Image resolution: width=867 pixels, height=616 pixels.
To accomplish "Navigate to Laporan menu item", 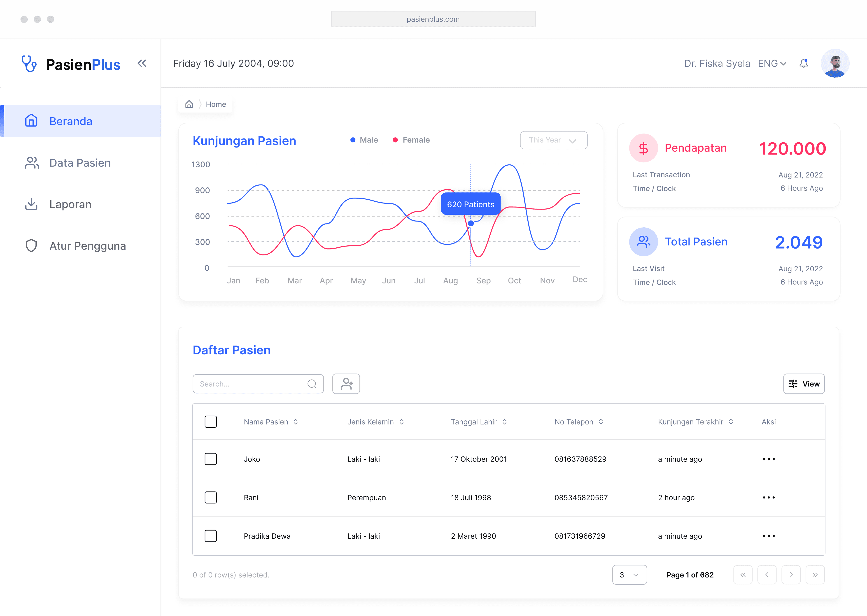I will [70, 204].
